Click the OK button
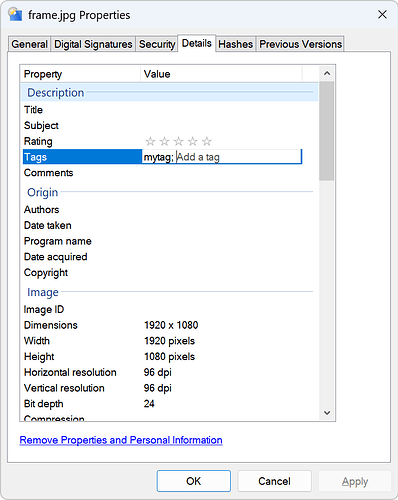398x500 pixels. pos(194,481)
